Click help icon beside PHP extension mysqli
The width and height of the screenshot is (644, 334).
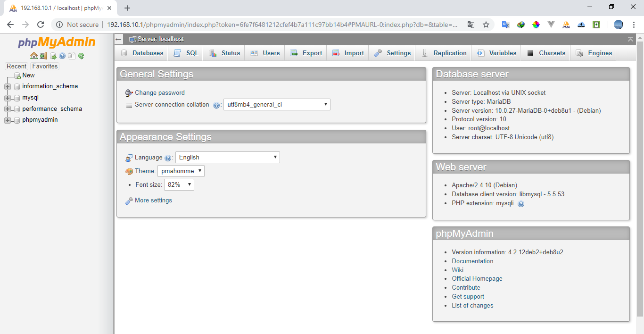pos(521,204)
